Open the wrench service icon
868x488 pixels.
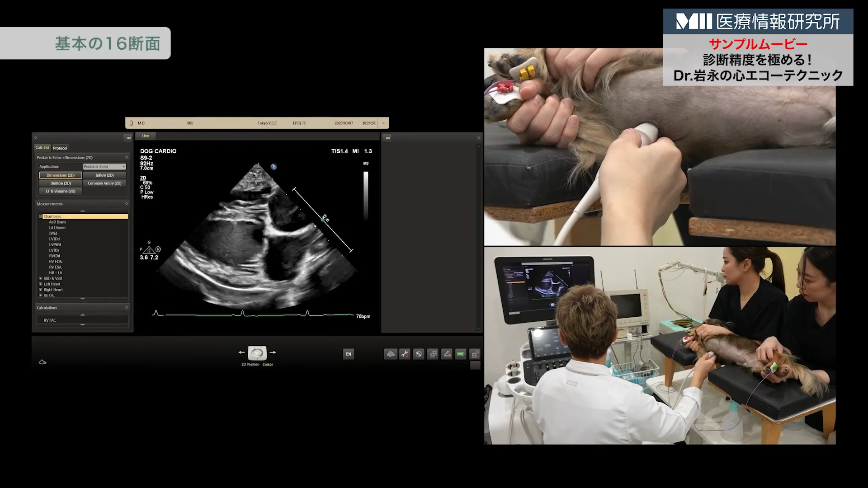pos(405,354)
